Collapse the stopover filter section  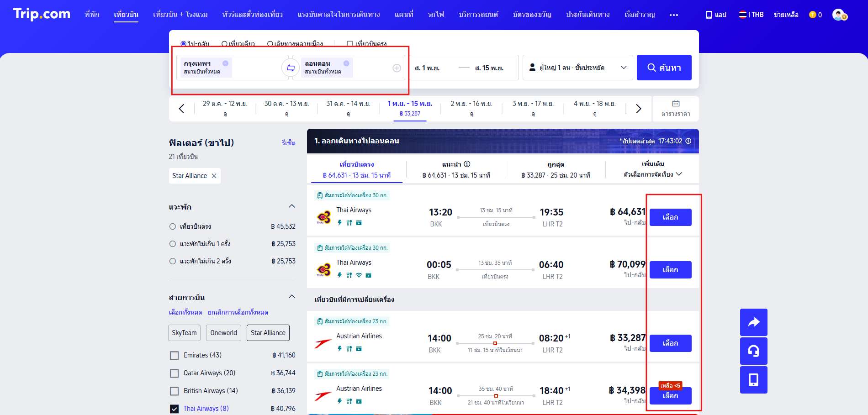point(291,207)
